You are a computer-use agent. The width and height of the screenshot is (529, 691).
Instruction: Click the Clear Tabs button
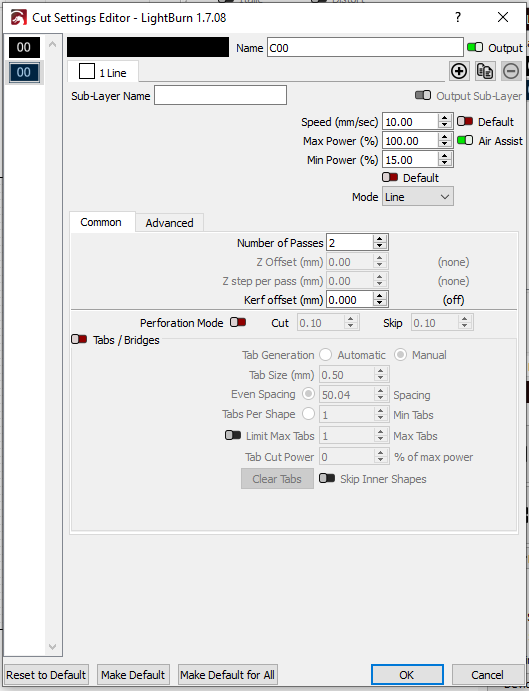pos(277,479)
